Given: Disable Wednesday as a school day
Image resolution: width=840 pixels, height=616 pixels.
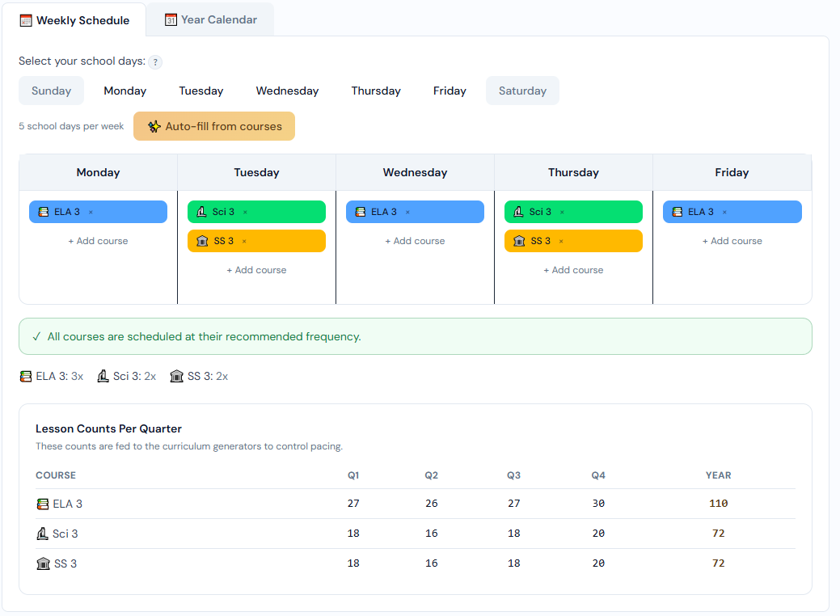Looking at the screenshot, I should tap(287, 91).
